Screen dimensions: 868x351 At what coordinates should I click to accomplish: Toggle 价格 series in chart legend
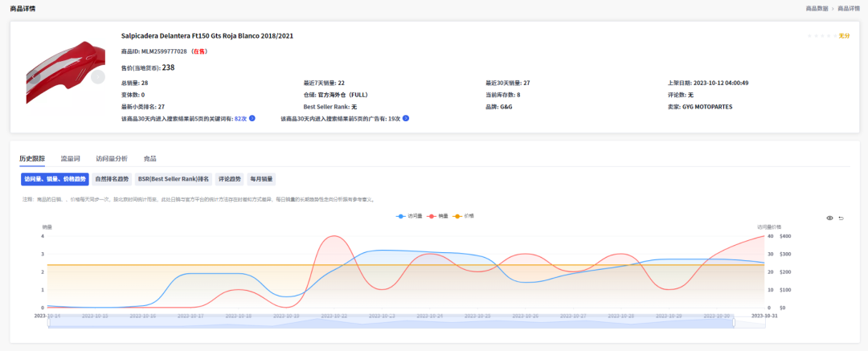[464, 216]
